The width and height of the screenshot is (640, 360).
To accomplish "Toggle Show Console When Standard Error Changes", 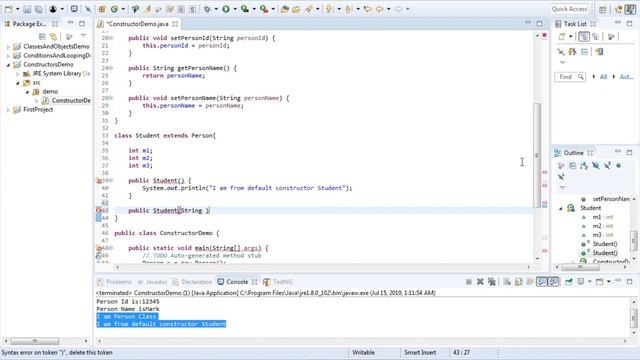I will click(x=553, y=282).
